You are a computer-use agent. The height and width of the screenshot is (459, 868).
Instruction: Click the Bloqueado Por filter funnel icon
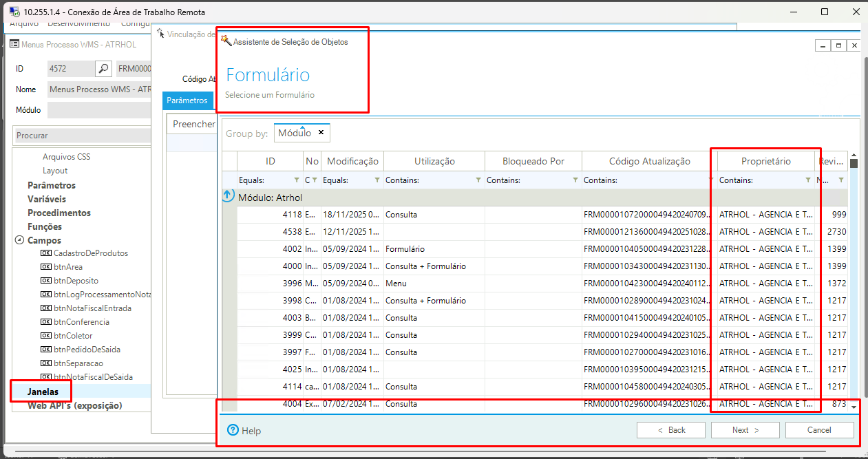pyautogui.click(x=575, y=180)
